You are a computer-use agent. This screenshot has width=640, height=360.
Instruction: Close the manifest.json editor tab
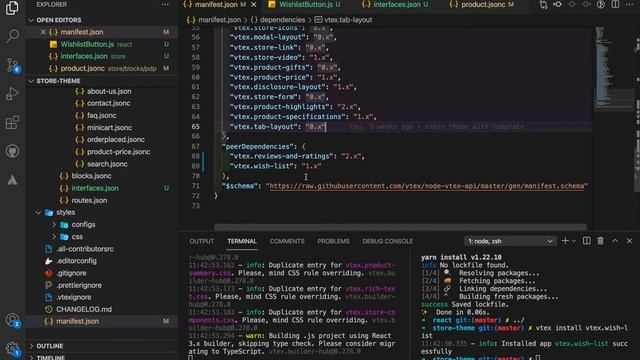pos(253,4)
